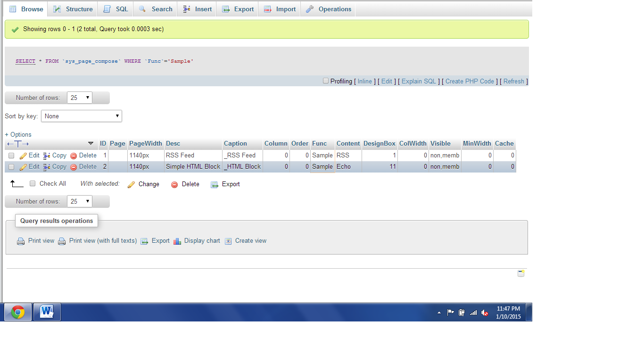The width and height of the screenshot is (644, 362).
Task: Sort by the DesignBox column header
Action: pos(380,143)
